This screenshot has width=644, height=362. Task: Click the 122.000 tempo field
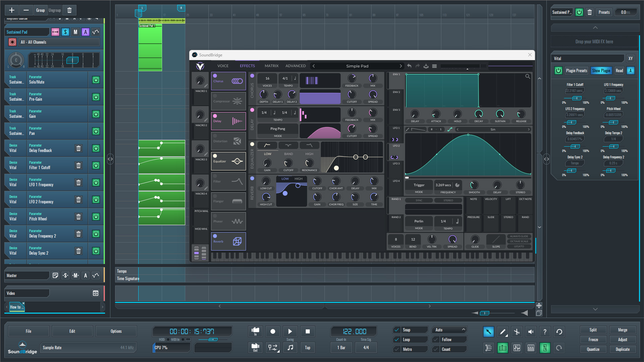tap(354, 331)
